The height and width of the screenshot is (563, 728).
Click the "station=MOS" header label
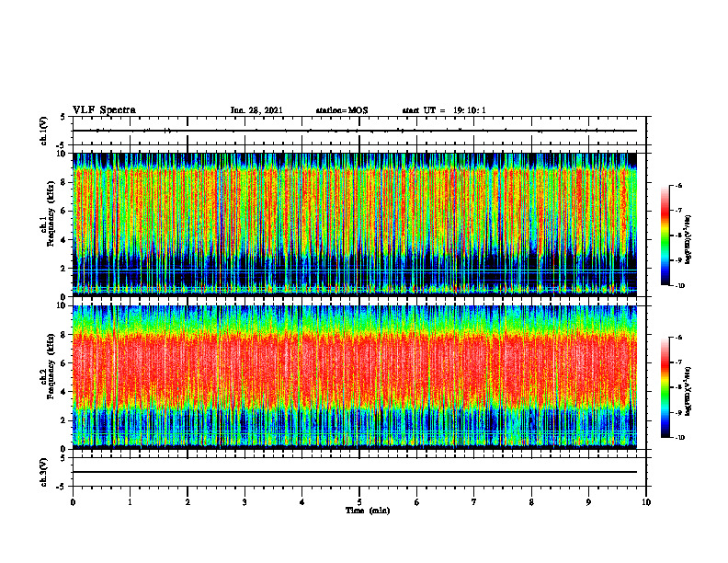point(342,110)
